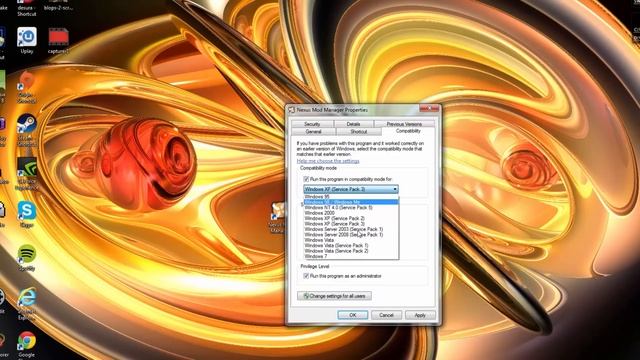This screenshot has height=360, width=640.
Task: Click the orange shortcut icon above Steam
Action: point(27,86)
